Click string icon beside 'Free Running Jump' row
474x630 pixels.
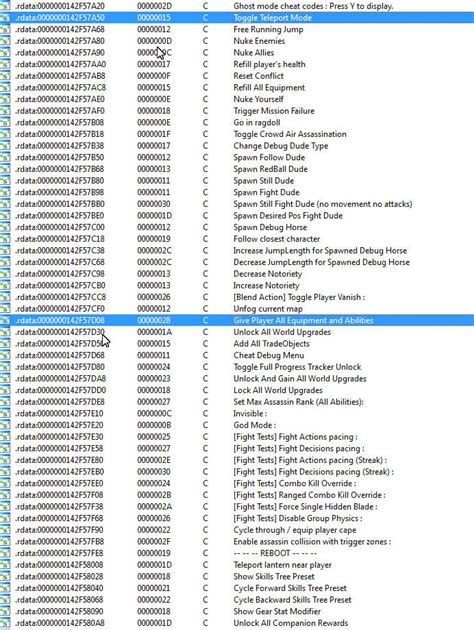tap(5, 29)
